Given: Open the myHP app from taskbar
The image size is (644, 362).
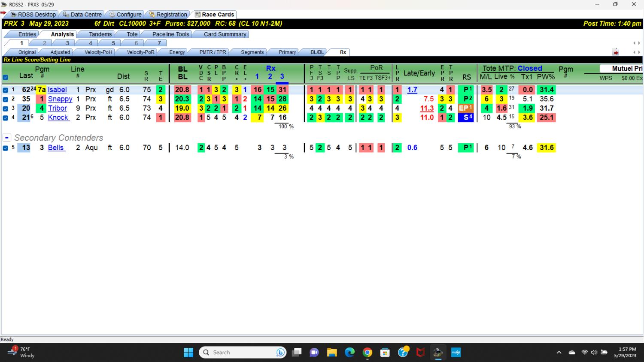Looking at the screenshot, I should pos(456,353).
